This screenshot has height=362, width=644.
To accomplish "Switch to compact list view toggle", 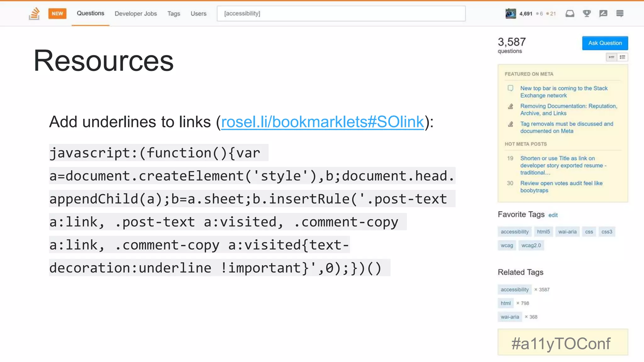I will (611, 57).
